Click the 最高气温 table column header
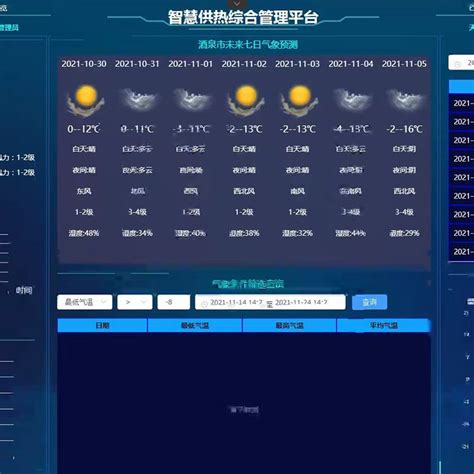 [x=289, y=325]
